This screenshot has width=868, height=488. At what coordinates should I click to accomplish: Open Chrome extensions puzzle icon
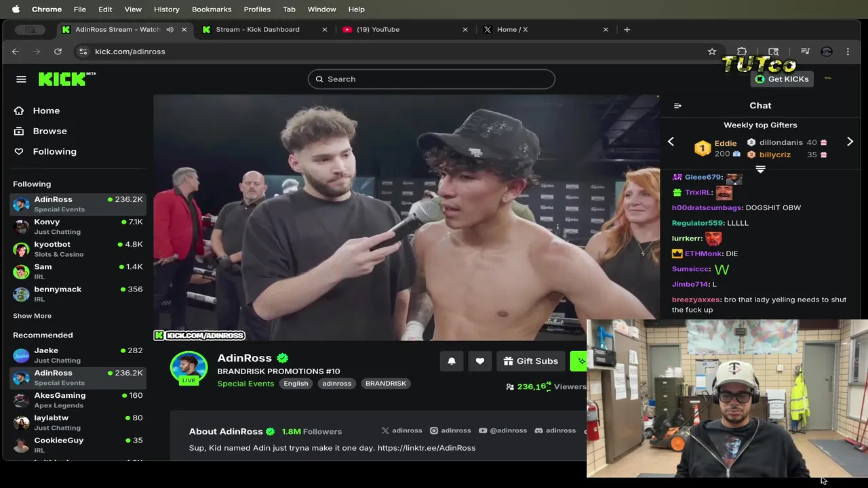(x=742, y=52)
